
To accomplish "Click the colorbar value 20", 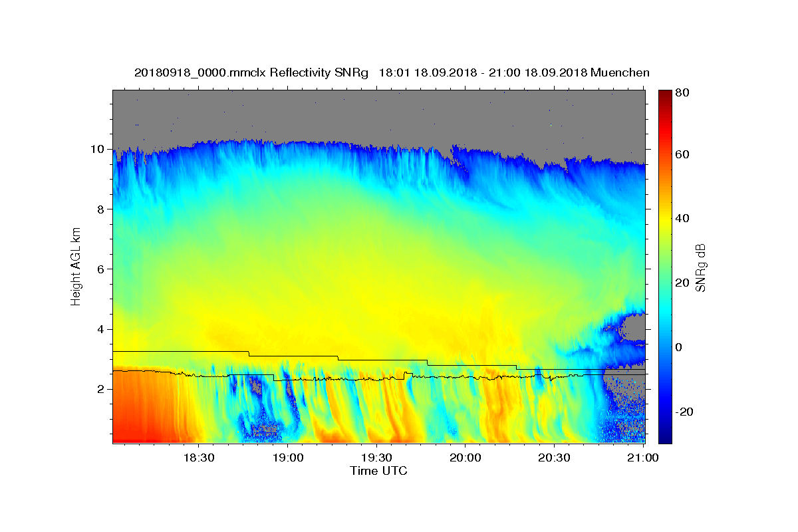I will click(x=683, y=283).
